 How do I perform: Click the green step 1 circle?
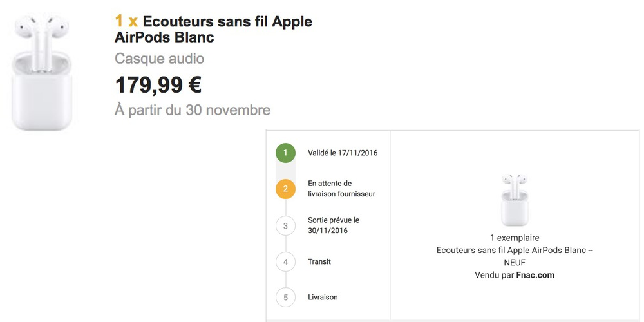coord(285,153)
